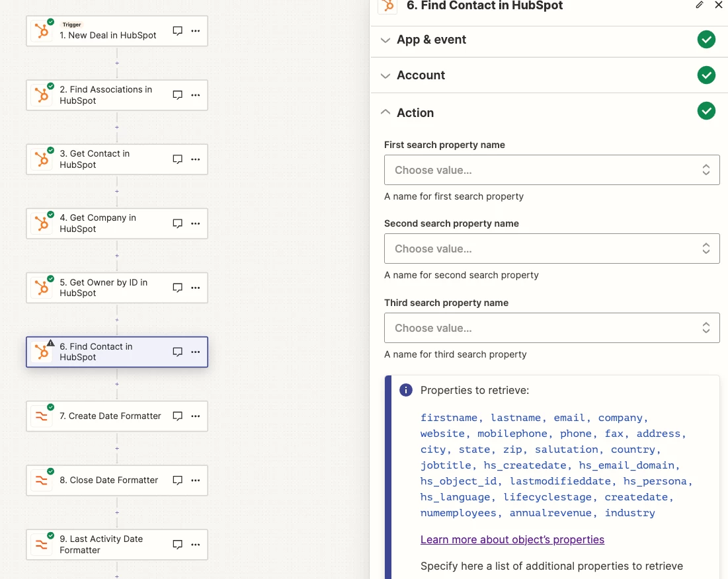The width and height of the screenshot is (728, 579).
Task: Click the info icon beside Properties to retrieve
Action: (x=406, y=390)
